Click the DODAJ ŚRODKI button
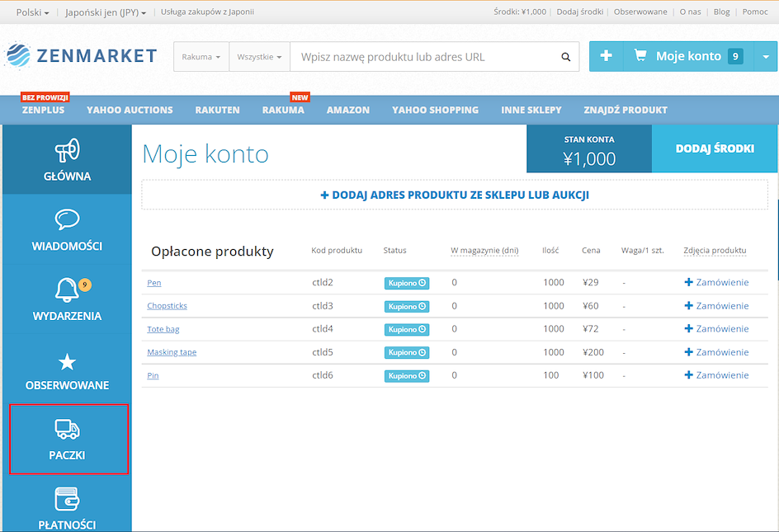779x532 pixels. click(x=715, y=148)
